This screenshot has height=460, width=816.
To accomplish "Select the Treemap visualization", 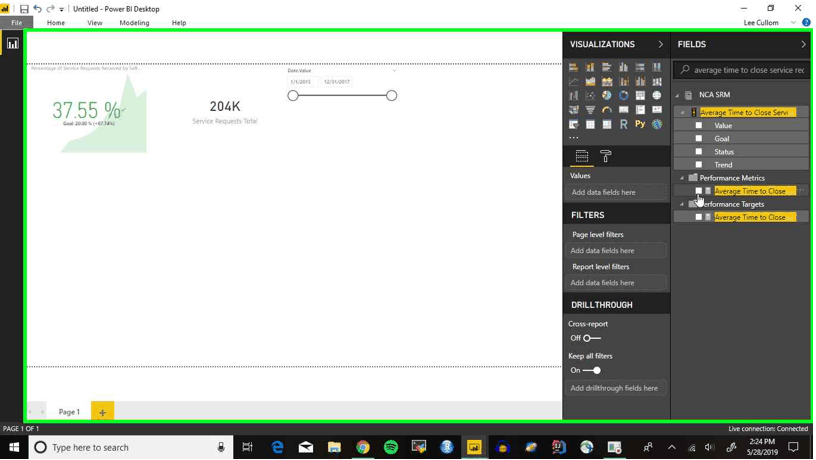I will (640, 96).
